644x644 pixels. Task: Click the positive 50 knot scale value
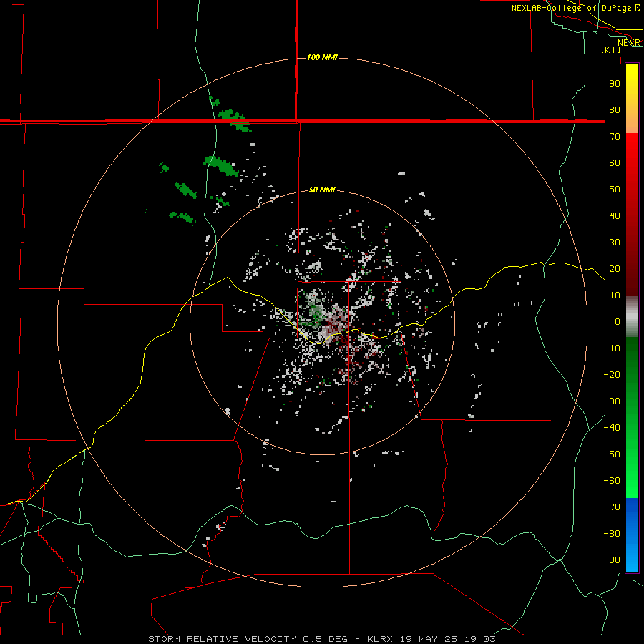point(615,190)
